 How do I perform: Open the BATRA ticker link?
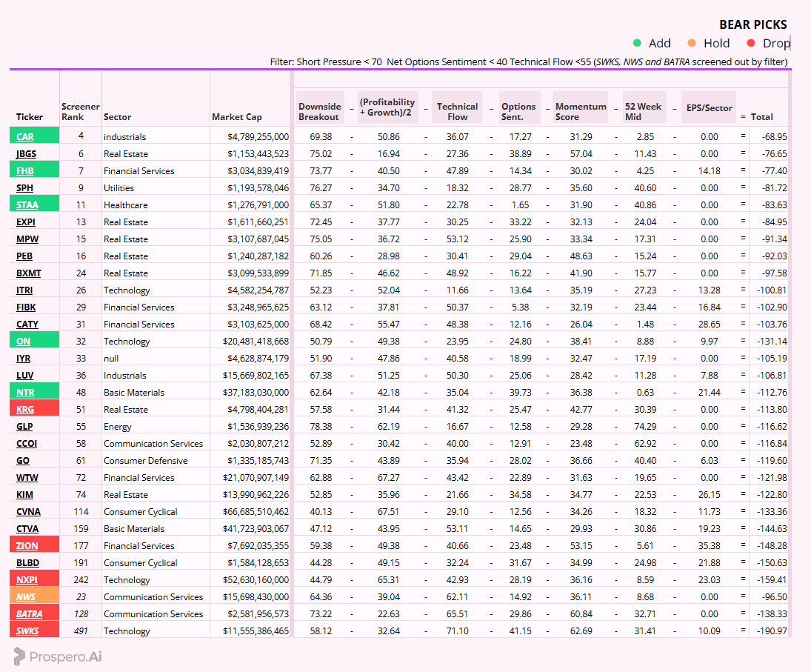[30, 614]
